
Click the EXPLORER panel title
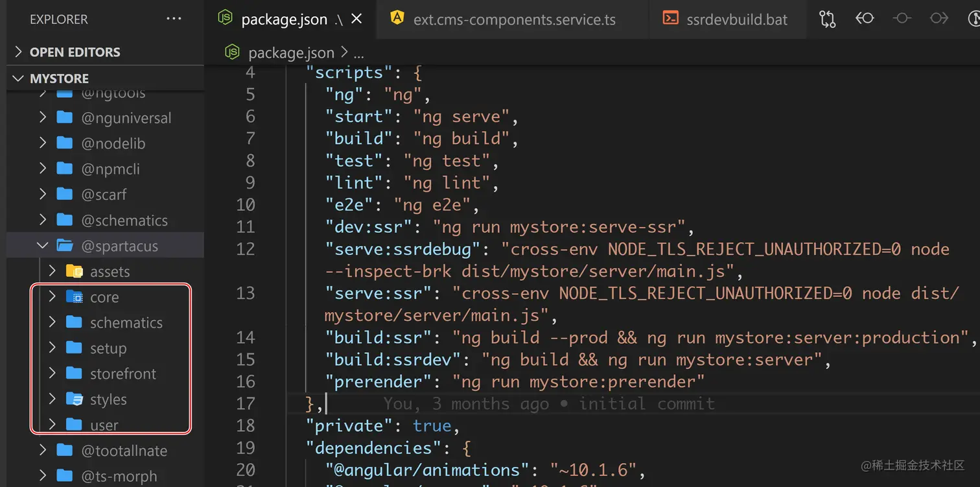[58, 19]
